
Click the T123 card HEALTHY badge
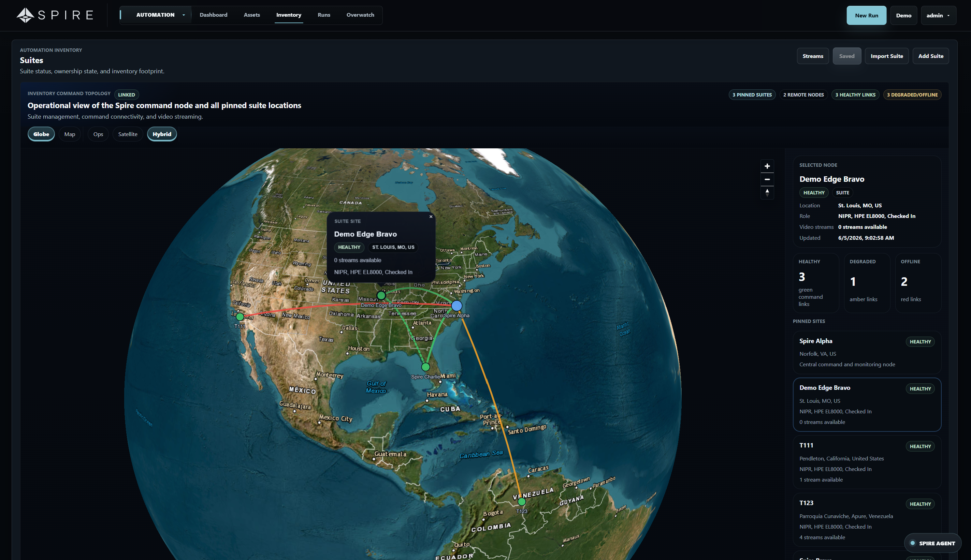point(920,504)
